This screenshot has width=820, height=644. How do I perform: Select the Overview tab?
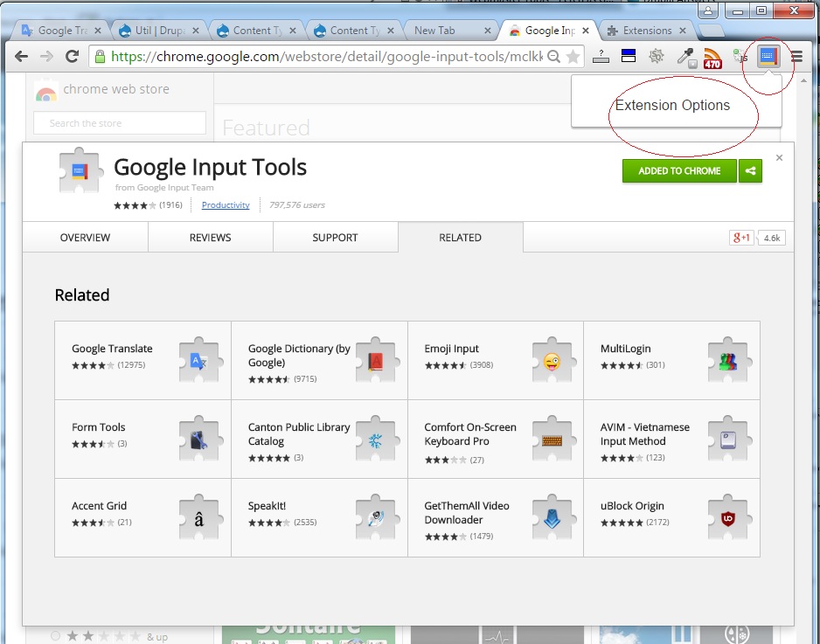click(86, 238)
